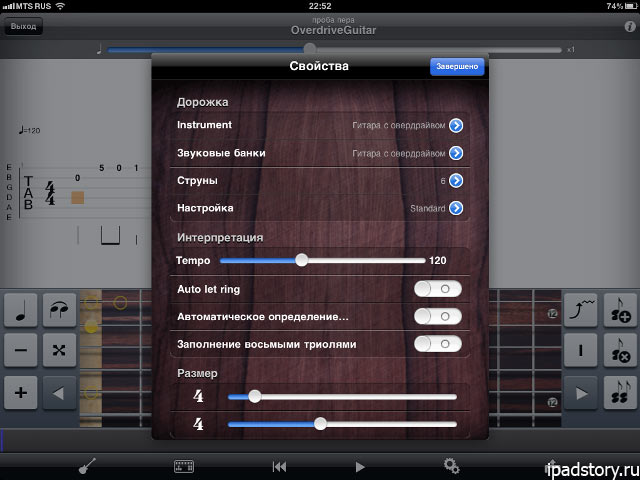Image resolution: width=640 pixels, height=480 pixels.
Task: Tap the plus button
Action: tap(20, 393)
